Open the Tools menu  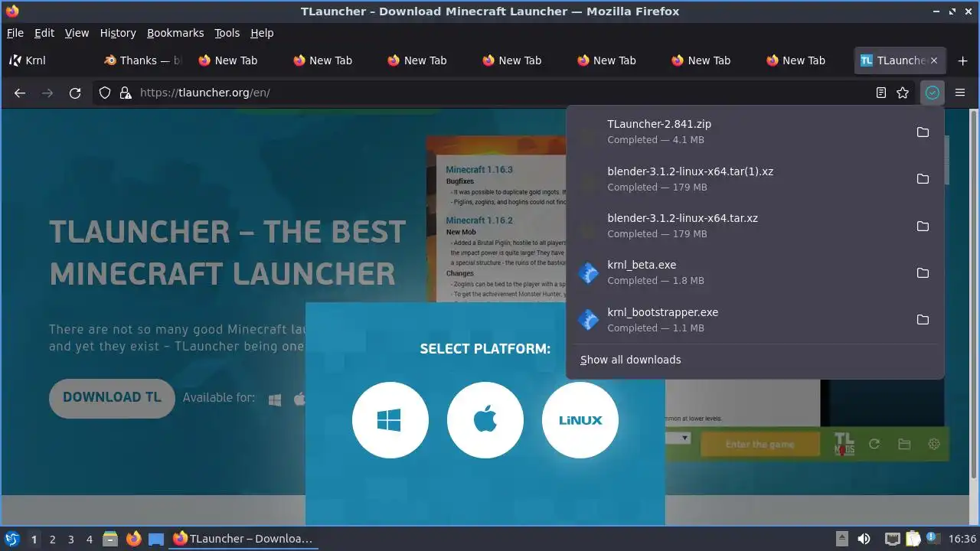(x=227, y=33)
